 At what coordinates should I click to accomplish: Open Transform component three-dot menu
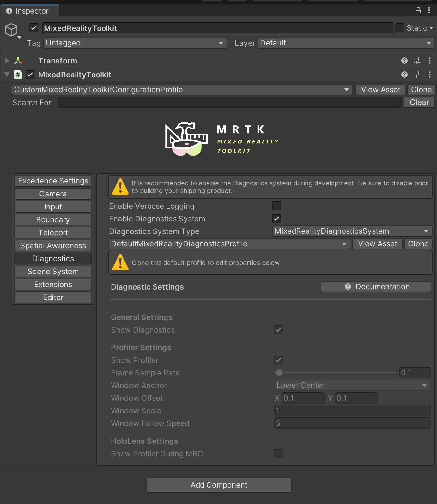tap(429, 61)
